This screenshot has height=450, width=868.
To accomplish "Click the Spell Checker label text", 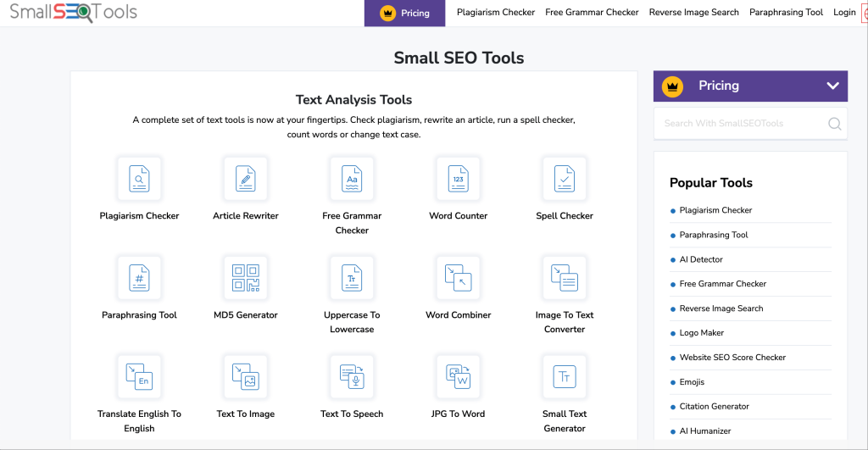I will click(x=565, y=216).
